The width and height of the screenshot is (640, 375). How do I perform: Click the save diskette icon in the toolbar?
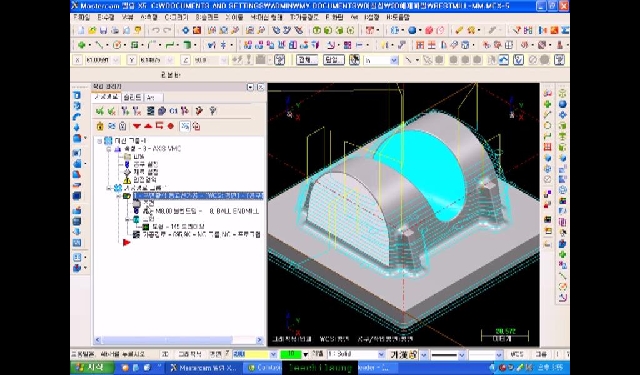click(x=103, y=30)
